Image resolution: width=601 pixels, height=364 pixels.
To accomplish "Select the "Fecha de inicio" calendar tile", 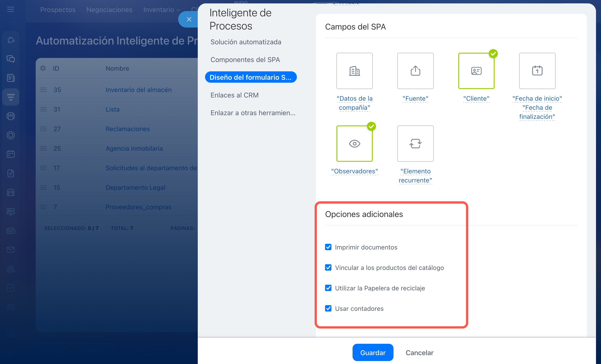I will point(537,71).
